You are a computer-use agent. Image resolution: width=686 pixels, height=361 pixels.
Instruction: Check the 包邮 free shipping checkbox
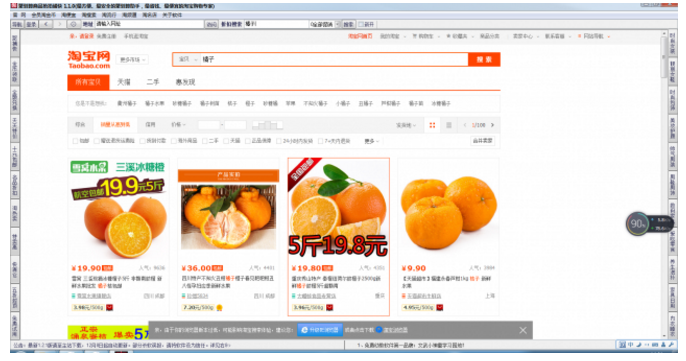pos(75,141)
